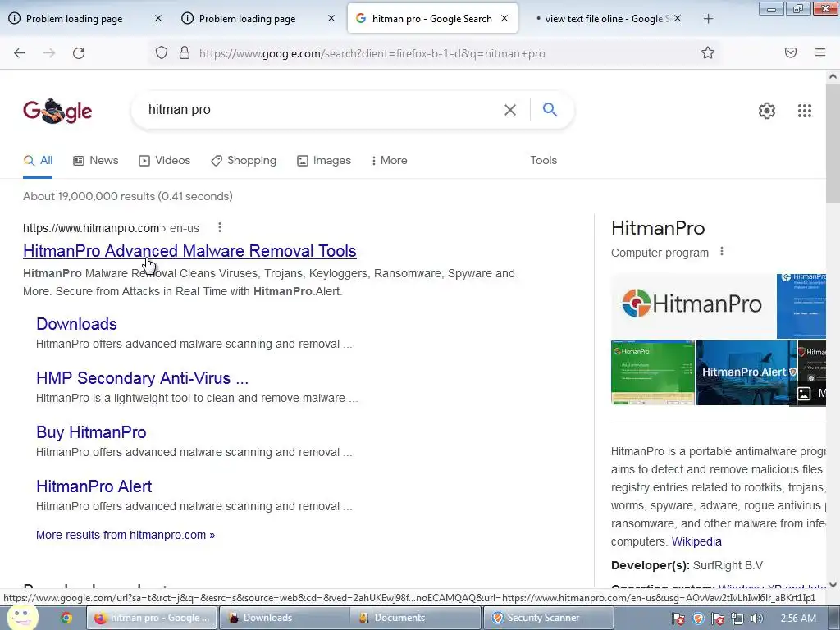
Task: Click the 2:56 AM taskbar clock
Action: (798, 619)
